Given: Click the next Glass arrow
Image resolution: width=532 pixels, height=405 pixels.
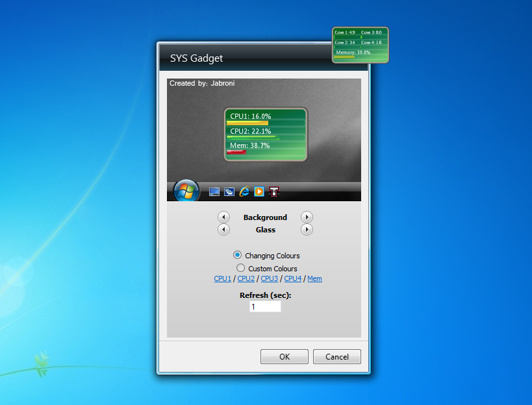Looking at the screenshot, I should [307, 230].
